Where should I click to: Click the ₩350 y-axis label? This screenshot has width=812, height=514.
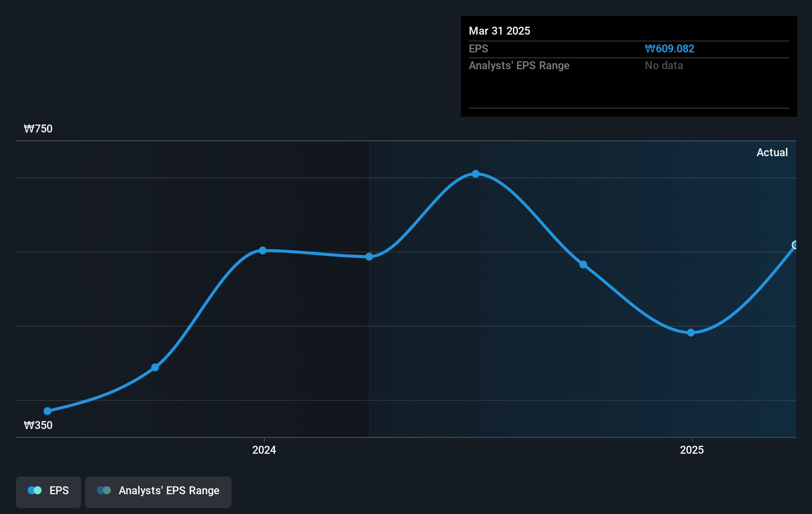[x=38, y=425]
